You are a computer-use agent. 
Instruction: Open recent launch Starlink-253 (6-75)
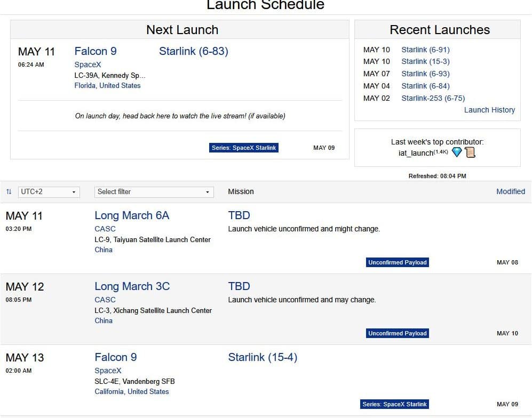pos(433,98)
